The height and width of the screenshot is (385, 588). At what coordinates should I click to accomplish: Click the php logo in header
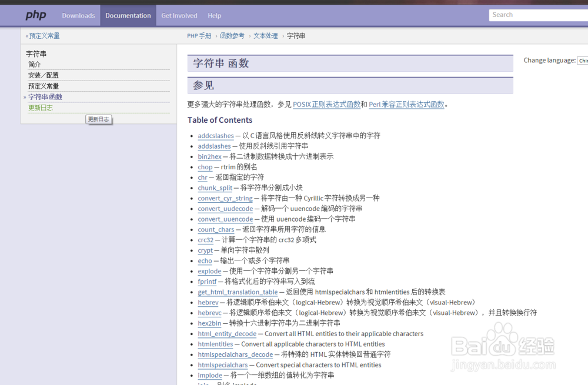36,16
